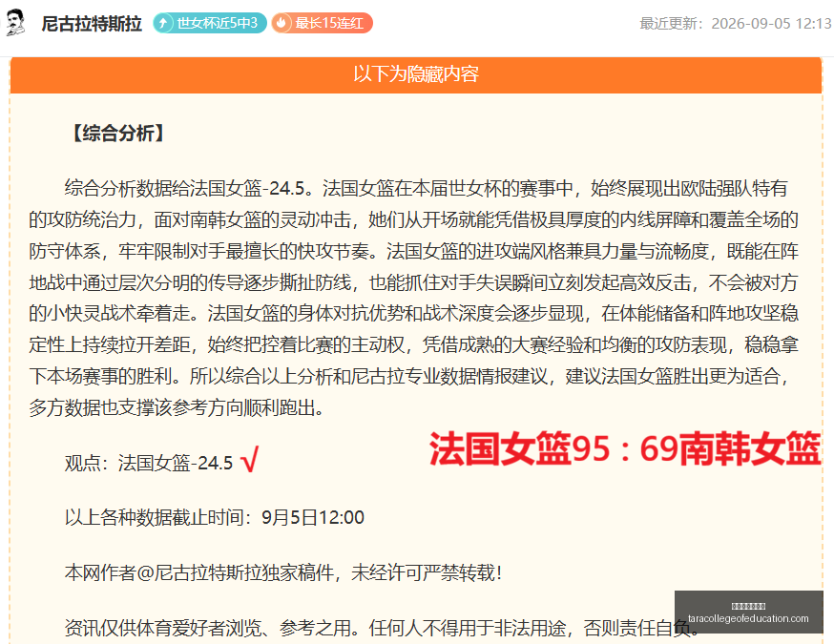
Task: Click the 观点:法国女篮-24.5 line
Action: pyautogui.click(x=149, y=463)
